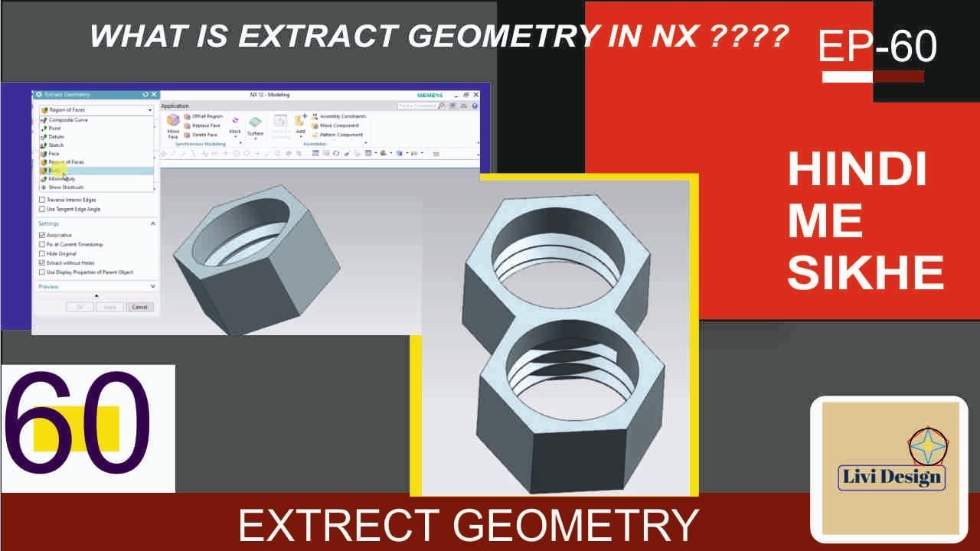
Task: Toggle Use Tangent Edge Angle checkbox
Action: coord(42,209)
